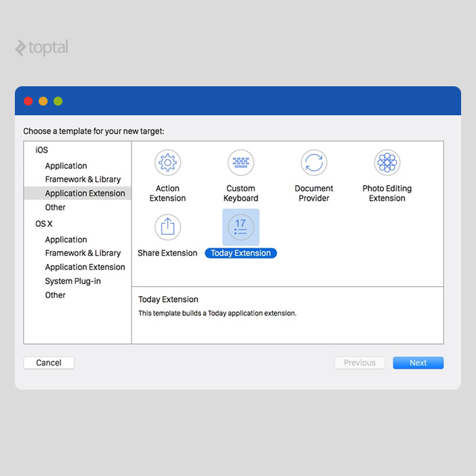Click the highlighted Today Extension label

click(x=241, y=253)
